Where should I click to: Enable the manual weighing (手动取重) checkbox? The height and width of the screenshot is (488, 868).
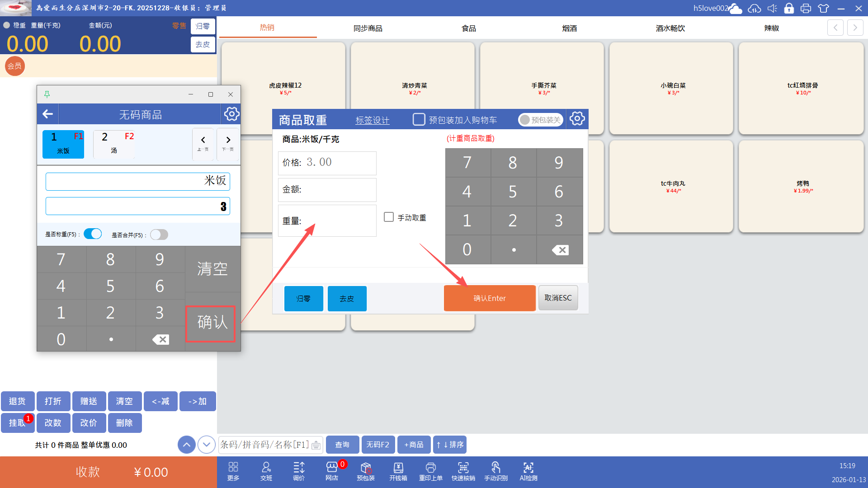(389, 217)
